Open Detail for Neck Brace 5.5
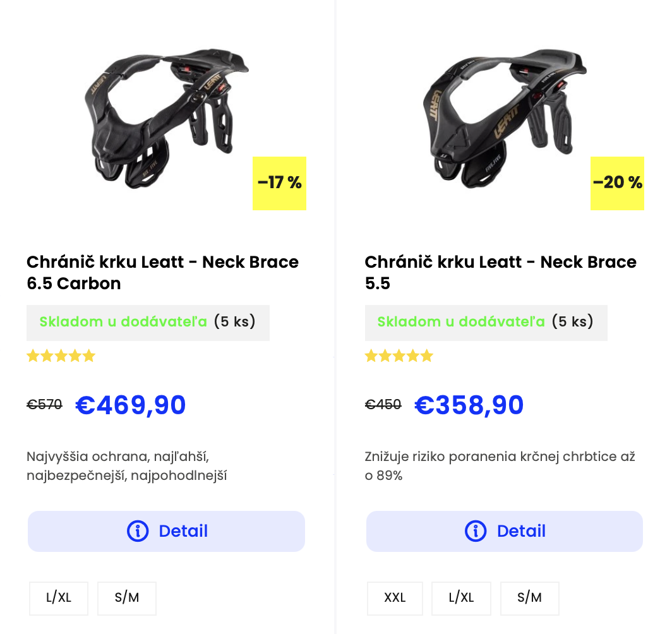Viewport: 672px width, 634px height. 505,531
